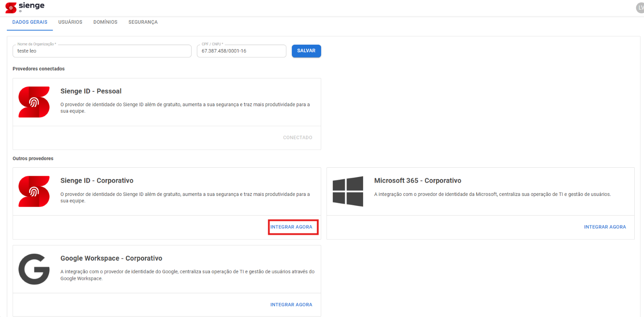This screenshot has height=317, width=644.
Task: Click the Outros provedores heading
Action: tap(33, 158)
